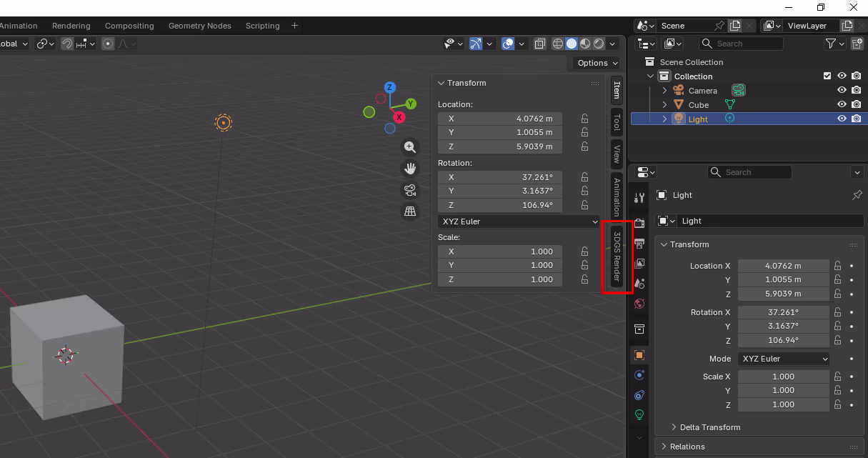Hide the Light object in viewport
The width and height of the screenshot is (868, 458).
842,118
